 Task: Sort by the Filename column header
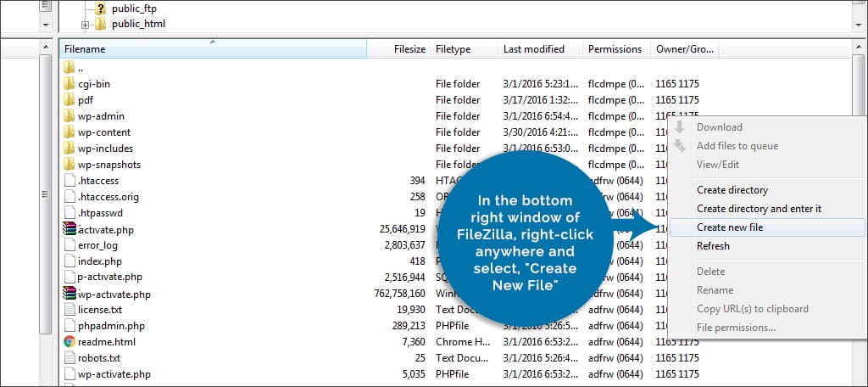[213, 48]
